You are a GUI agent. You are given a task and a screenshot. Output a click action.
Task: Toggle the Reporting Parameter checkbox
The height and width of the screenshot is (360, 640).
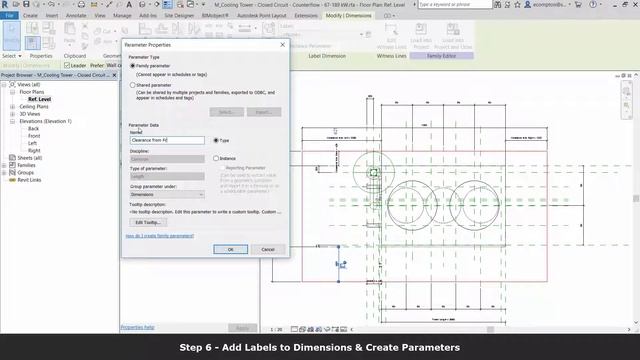click(222, 168)
